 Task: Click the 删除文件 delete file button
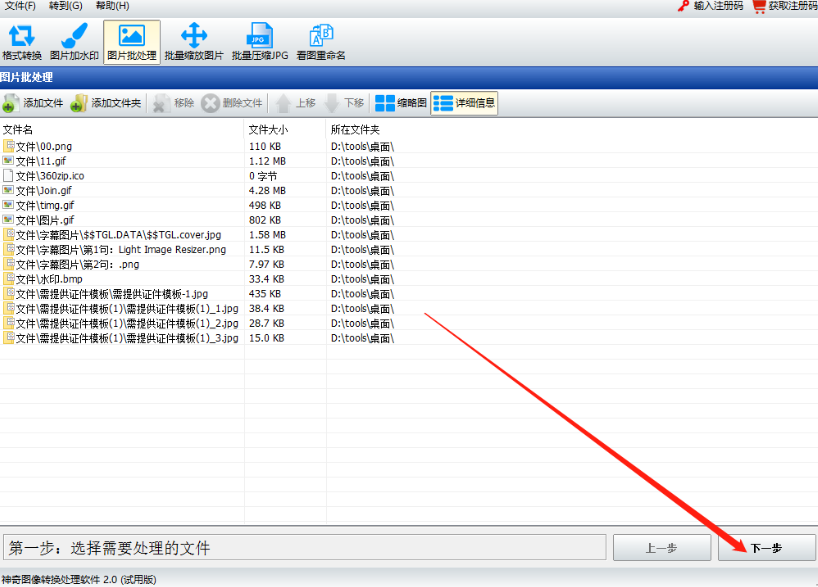pos(232,103)
